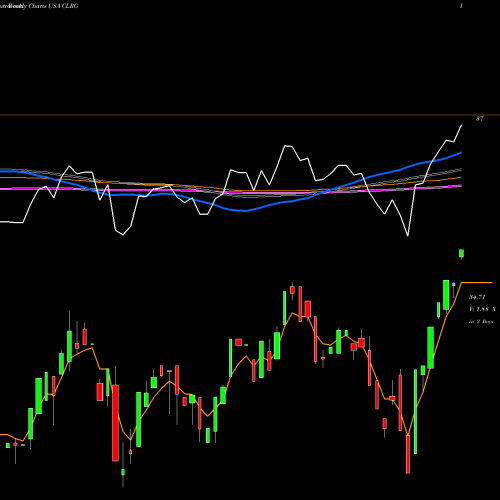This screenshot has height=500, width=500.
Task: Click the 'in 2 Days' label
Action: point(481,322)
